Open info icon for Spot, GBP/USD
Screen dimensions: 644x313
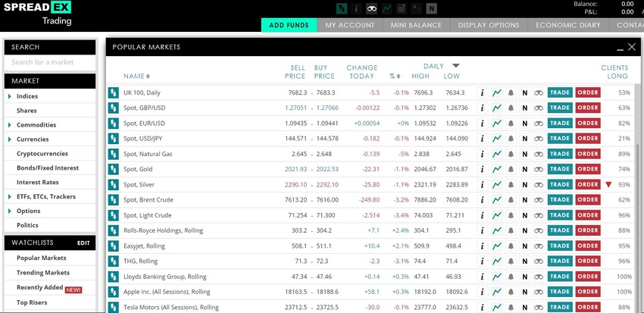click(482, 108)
